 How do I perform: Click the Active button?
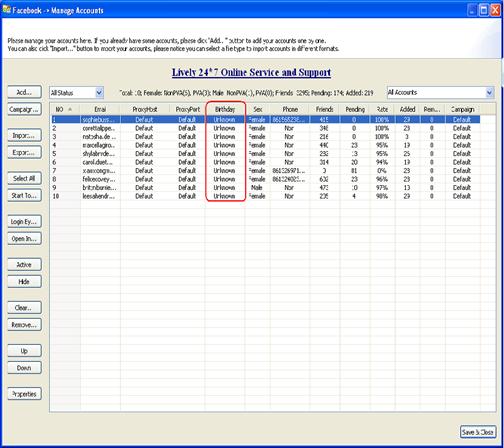[25, 265]
